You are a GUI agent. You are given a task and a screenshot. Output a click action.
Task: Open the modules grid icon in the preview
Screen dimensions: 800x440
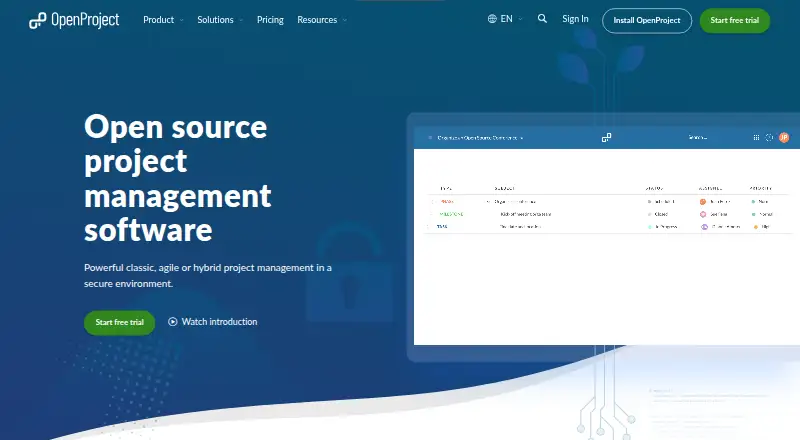coord(756,137)
